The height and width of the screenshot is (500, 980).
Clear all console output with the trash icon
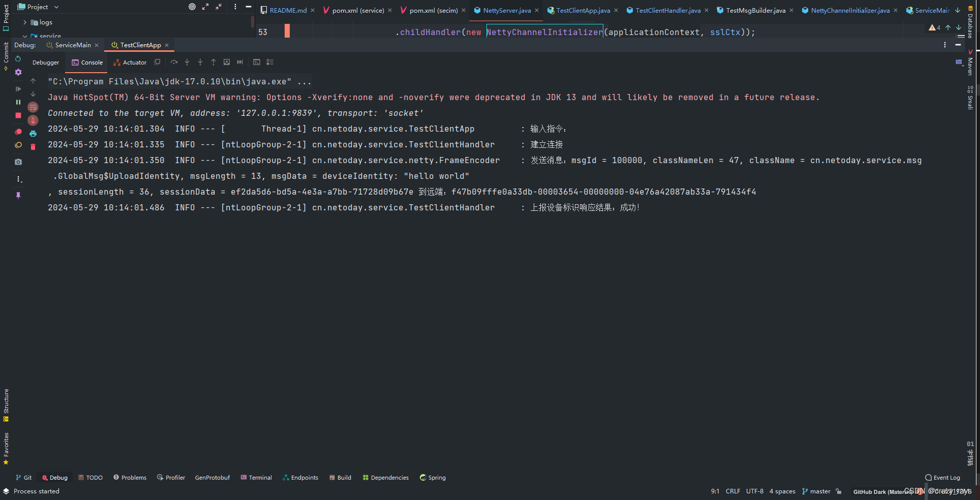point(33,147)
